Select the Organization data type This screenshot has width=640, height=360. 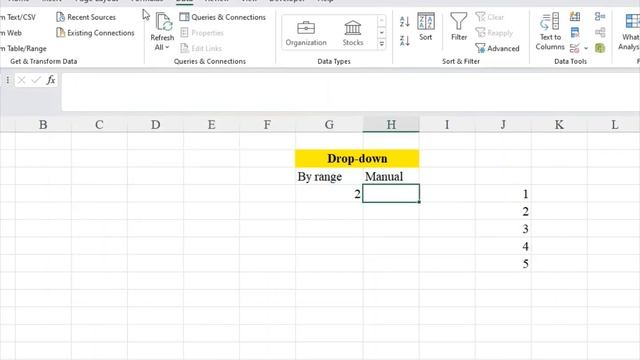[x=306, y=33]
